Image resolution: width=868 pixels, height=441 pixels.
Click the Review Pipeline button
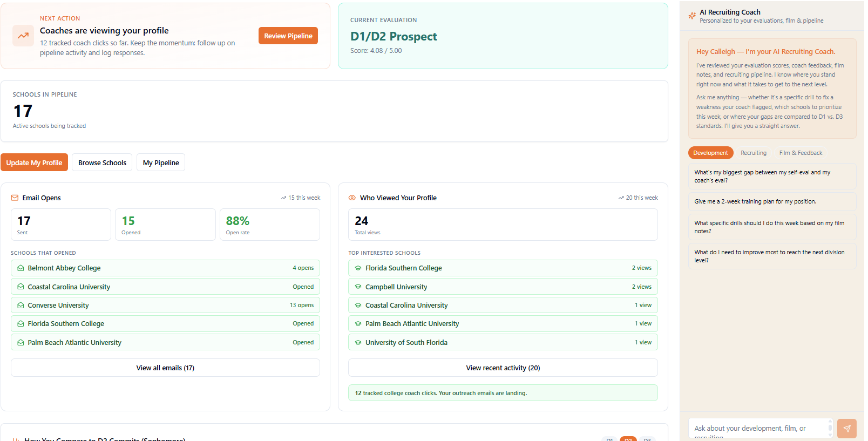click(288, 36)
